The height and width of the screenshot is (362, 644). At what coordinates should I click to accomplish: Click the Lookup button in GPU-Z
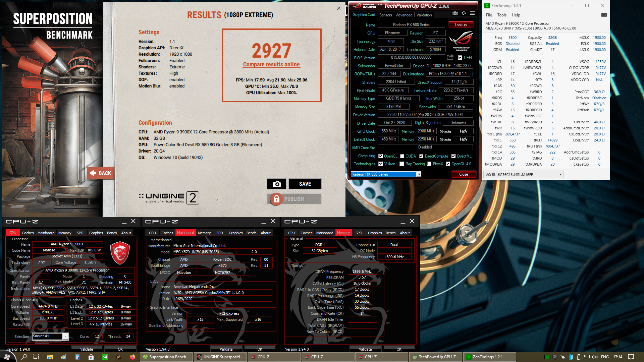point(461,25)
